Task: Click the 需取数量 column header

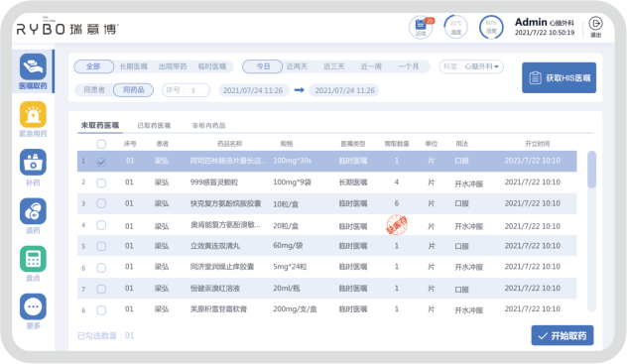Action: click(x=397, y=144)
